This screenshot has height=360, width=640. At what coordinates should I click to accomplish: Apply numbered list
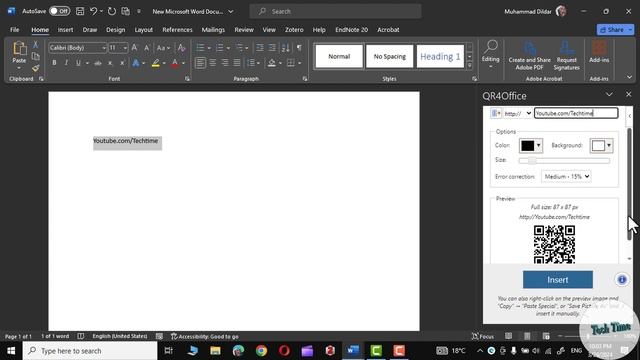coord(220,48)
